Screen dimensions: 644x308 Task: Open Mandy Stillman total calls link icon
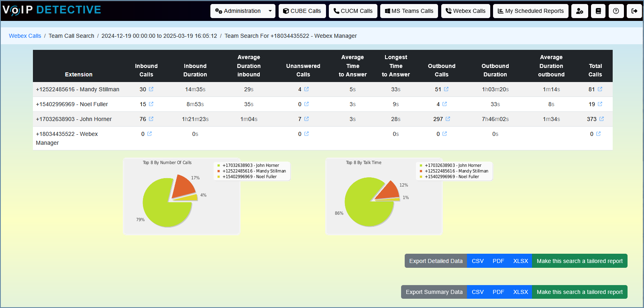(600, 89)
